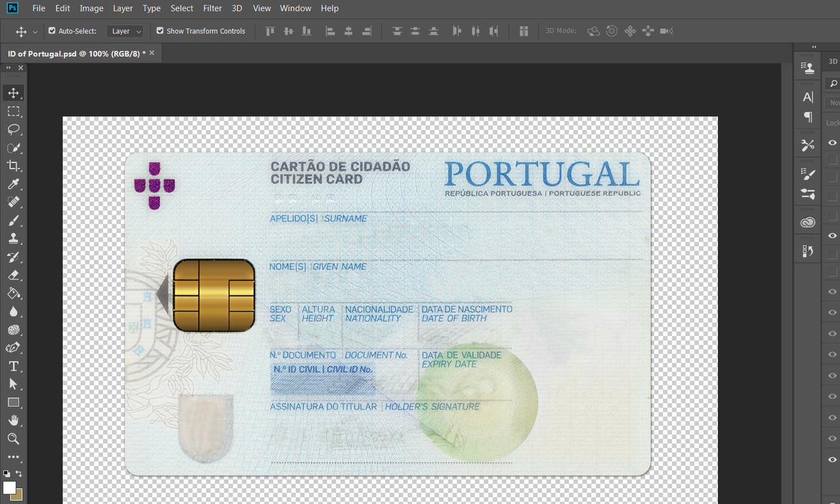Open the Move tool preset picker arrow
Screen dimensions: 840x504
35,31
